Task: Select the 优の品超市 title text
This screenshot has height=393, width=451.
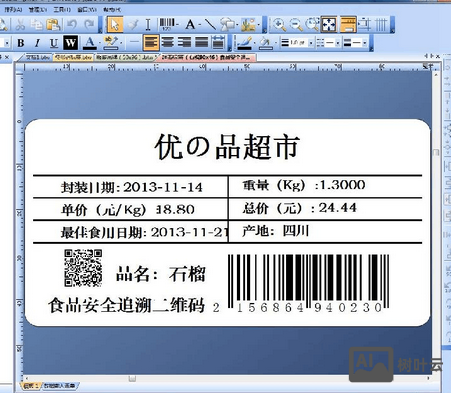Action: (227, 147)
